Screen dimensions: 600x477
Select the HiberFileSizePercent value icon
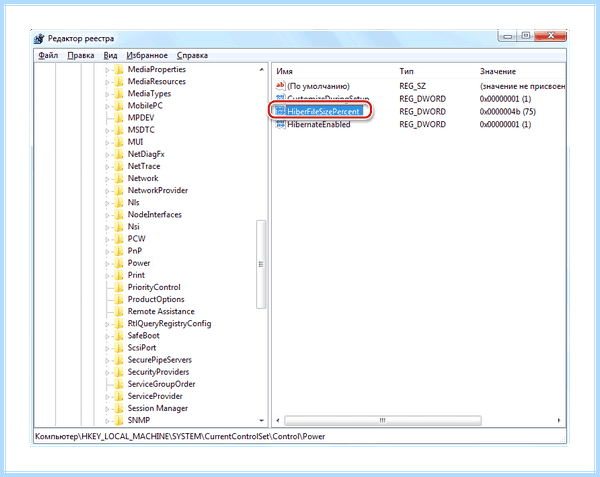(280, 111)
